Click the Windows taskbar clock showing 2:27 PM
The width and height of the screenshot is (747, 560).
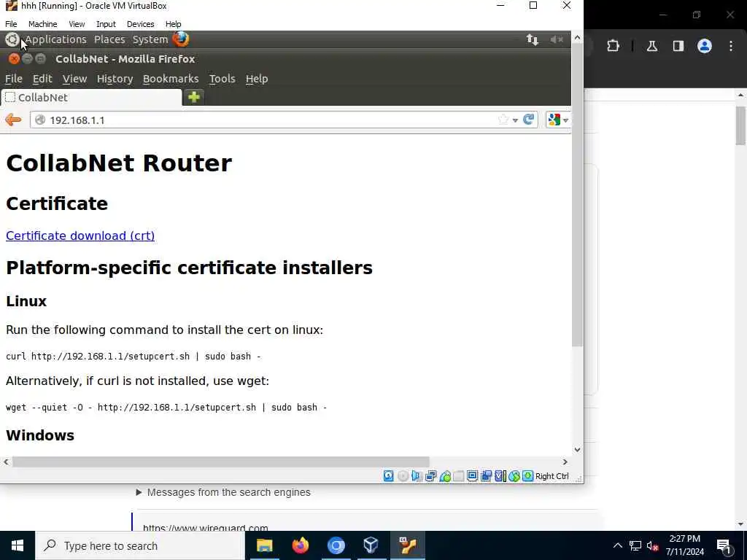click(684, 545)
